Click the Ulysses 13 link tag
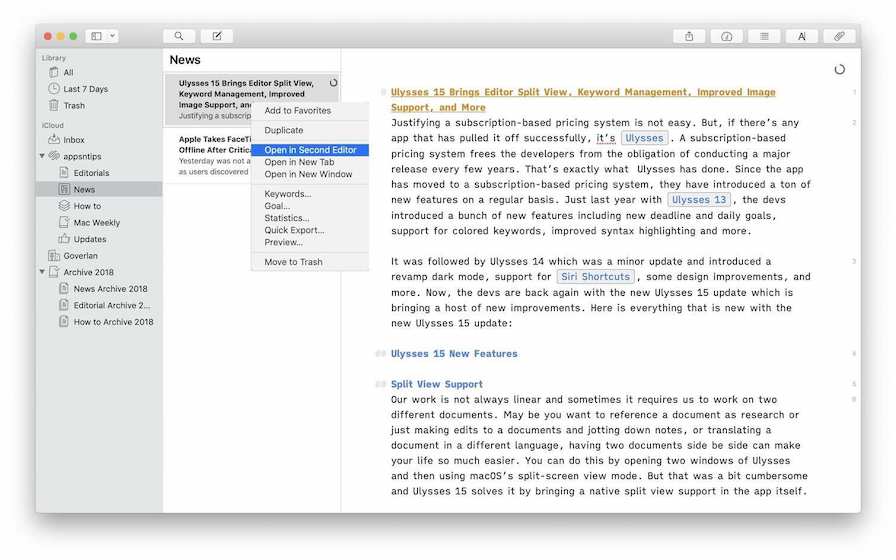This screenshot has height=560, width=896. coord(699,200)
